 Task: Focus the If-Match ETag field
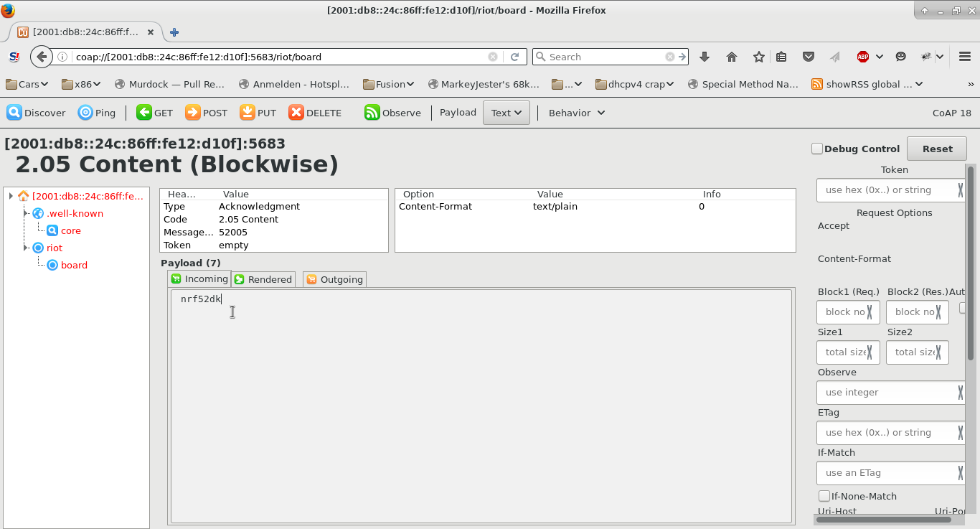click(890, 473)
